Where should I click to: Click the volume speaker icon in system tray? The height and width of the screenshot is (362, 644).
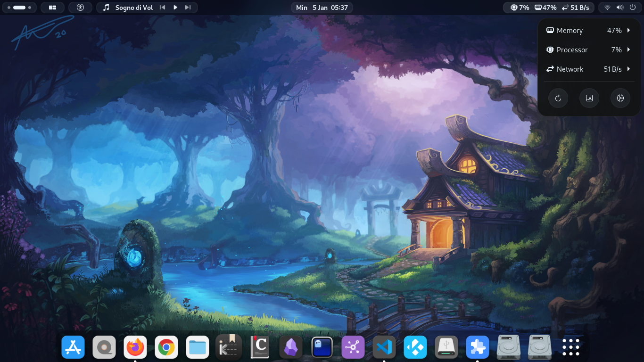(619, 8)
